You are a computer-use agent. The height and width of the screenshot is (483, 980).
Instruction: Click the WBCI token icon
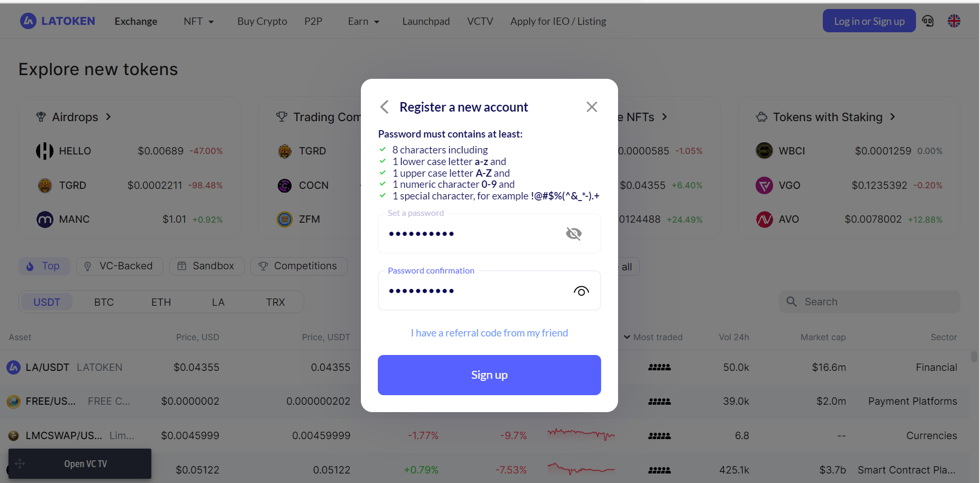(x=764, y=151)
